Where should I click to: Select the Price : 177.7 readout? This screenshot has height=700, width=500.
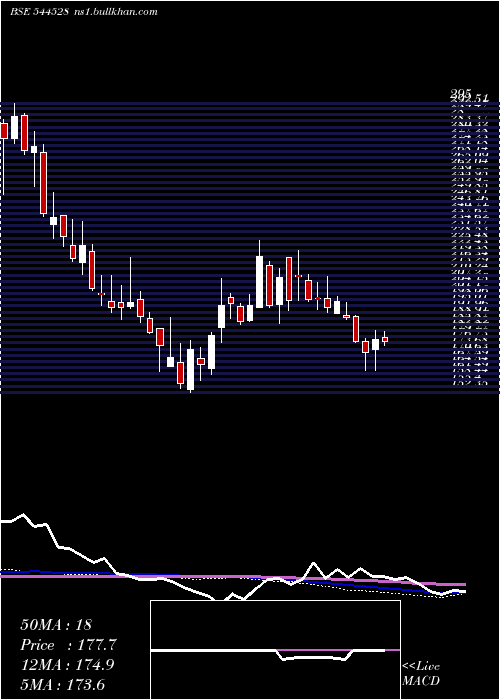(69, 645)
